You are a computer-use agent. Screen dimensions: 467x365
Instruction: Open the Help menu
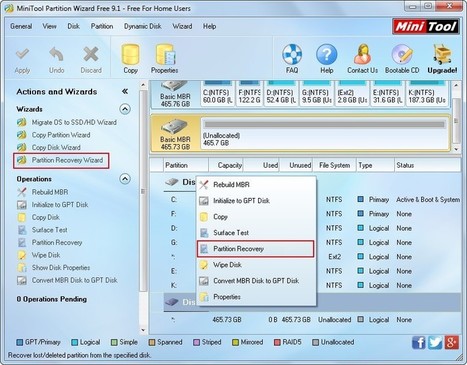[209, 26]
